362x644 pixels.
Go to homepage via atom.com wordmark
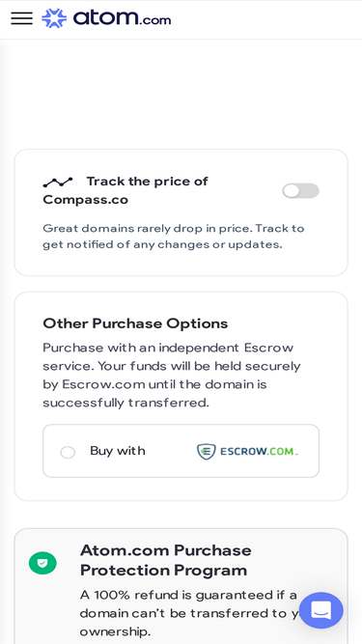(x=122, y=18)
